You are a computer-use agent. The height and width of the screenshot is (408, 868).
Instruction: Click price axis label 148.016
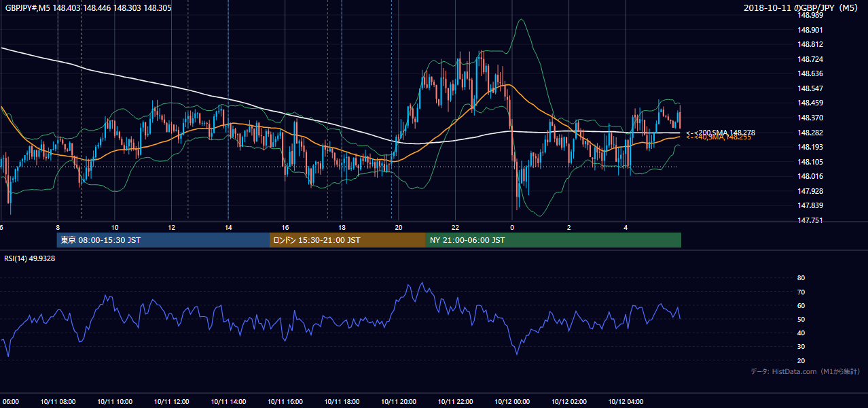(x=810, y=176)
